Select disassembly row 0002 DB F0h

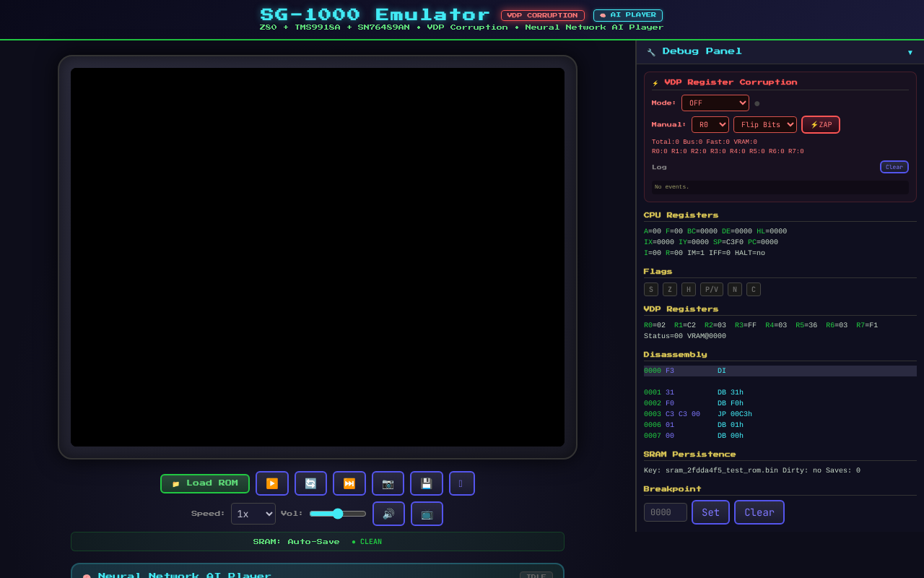coord(780,404)
